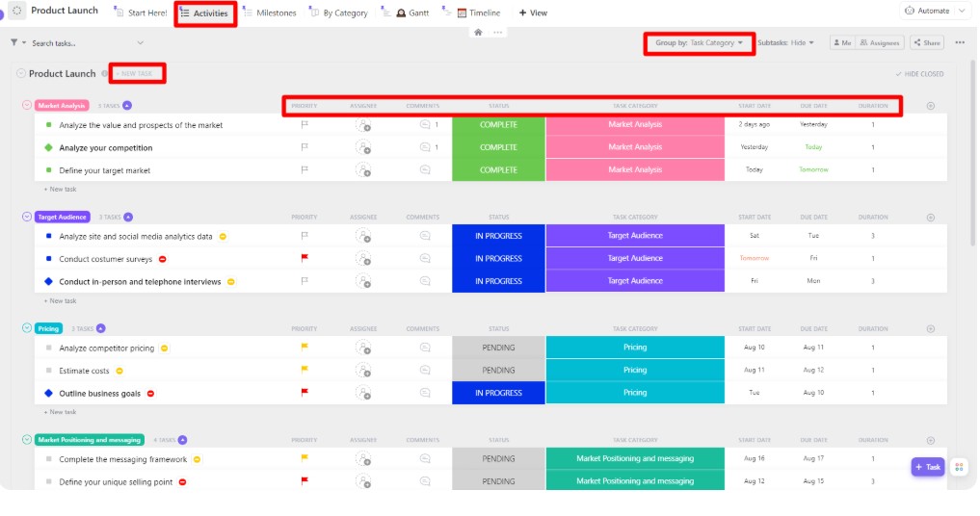Screen dimensions: 980x516
Task: Click the vertical scrollbar on the right
Action: tap(973, 153)
